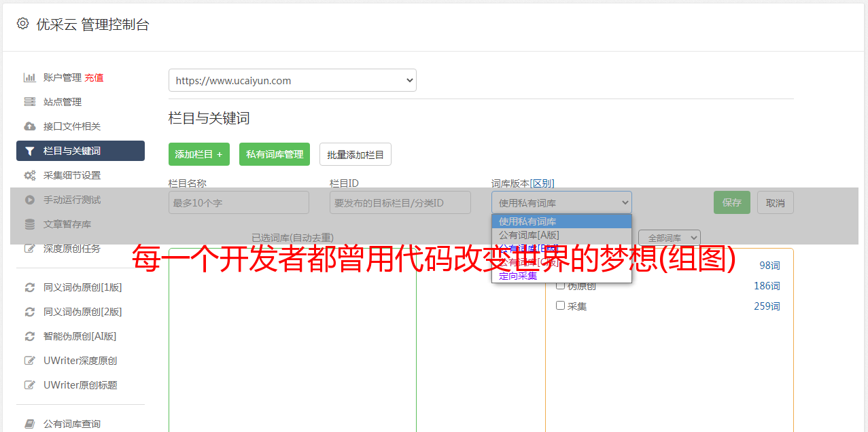Click the 批量添加栏目 button
Image resolution: width=868 pixels, height=432 pixels.
[x=355, y=154]
